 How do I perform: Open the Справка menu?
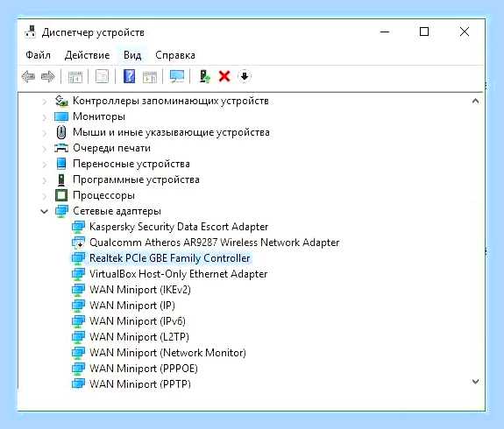[175, 55]
